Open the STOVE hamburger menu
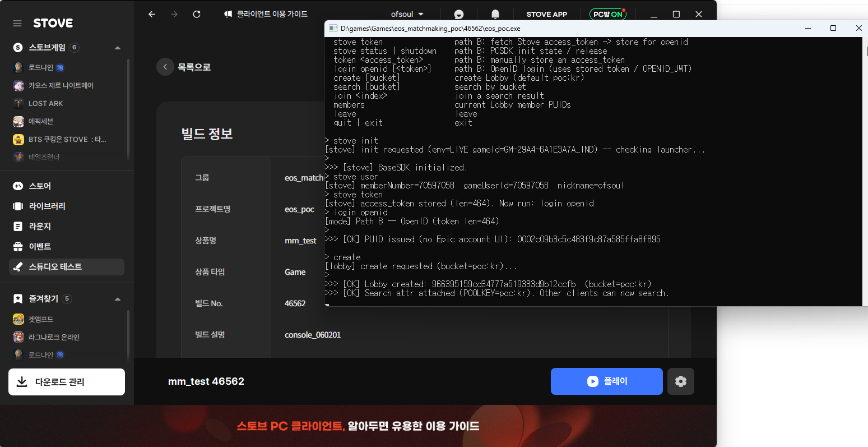 point(17,24)
